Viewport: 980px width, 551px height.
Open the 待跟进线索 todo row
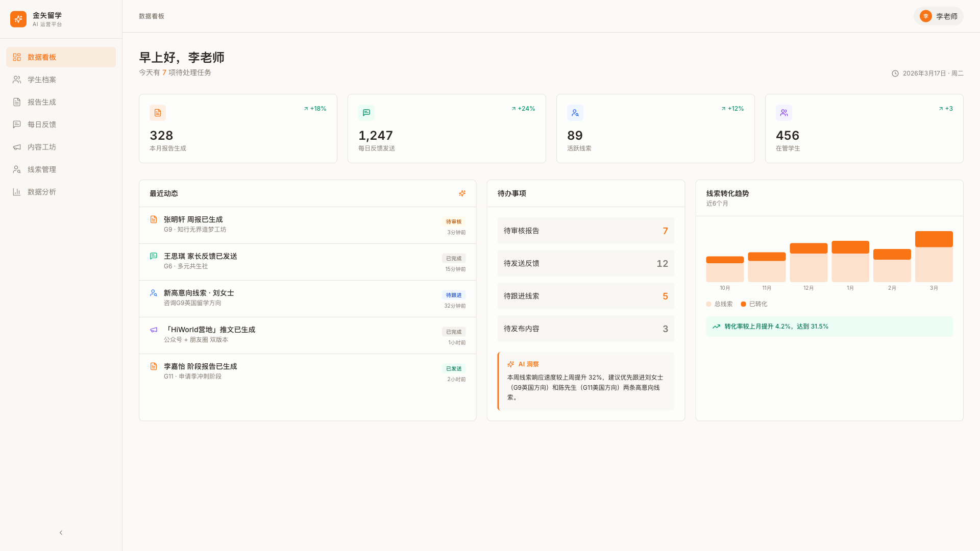tap(585, 296)
